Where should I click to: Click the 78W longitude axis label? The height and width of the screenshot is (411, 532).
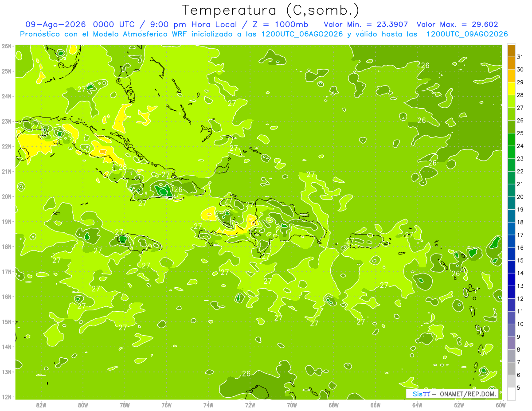coord(125,405)
